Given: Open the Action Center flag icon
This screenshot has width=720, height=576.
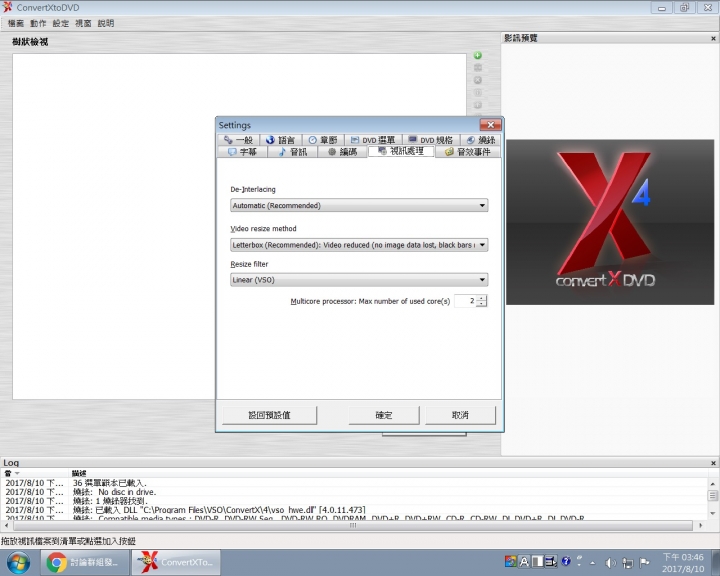Looking at the screenshot, I should pos(644,563).
